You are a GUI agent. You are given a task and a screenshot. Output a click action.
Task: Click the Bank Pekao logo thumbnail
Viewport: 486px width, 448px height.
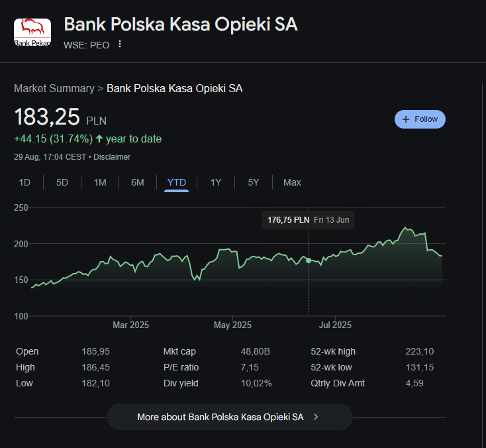coord(32,32)
